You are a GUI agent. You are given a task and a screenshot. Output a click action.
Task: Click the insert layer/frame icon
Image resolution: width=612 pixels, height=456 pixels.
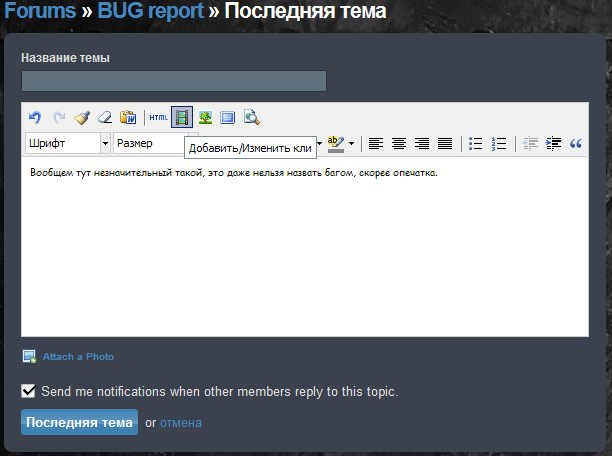coord(228,118)
